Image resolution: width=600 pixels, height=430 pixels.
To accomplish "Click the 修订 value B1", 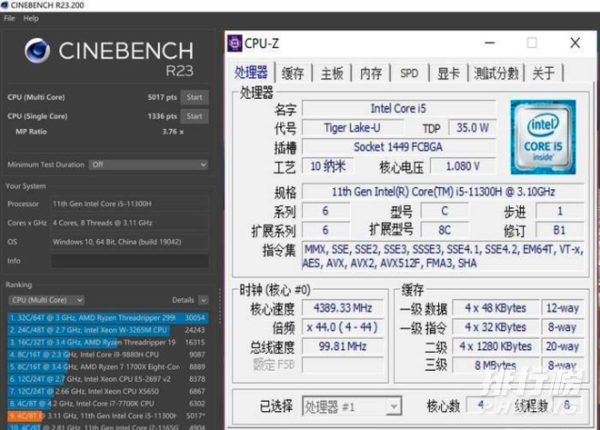I will point(560,230).
